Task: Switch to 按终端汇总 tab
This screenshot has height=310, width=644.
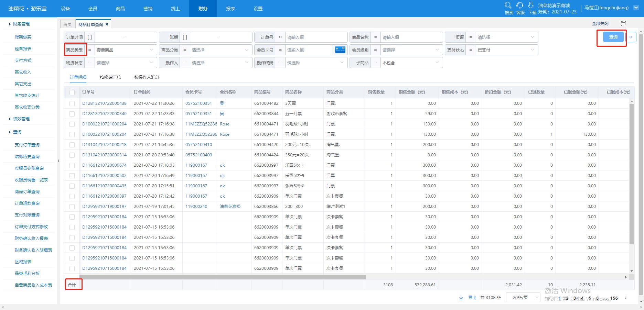Action: pos(110,77)
